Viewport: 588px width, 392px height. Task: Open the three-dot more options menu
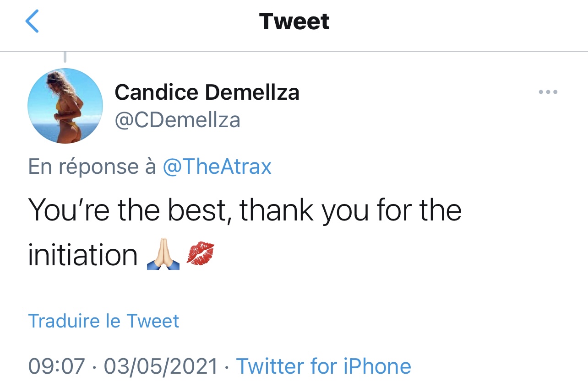548,92
